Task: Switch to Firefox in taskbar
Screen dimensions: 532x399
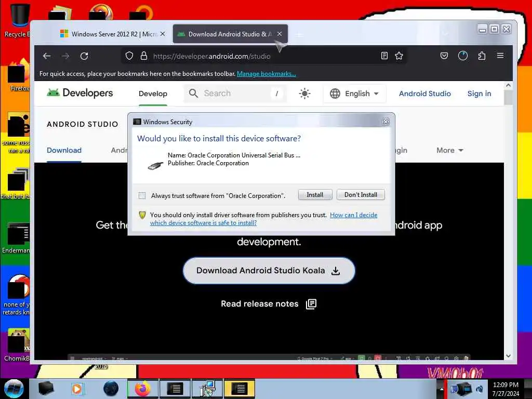Action: point(143,389)
